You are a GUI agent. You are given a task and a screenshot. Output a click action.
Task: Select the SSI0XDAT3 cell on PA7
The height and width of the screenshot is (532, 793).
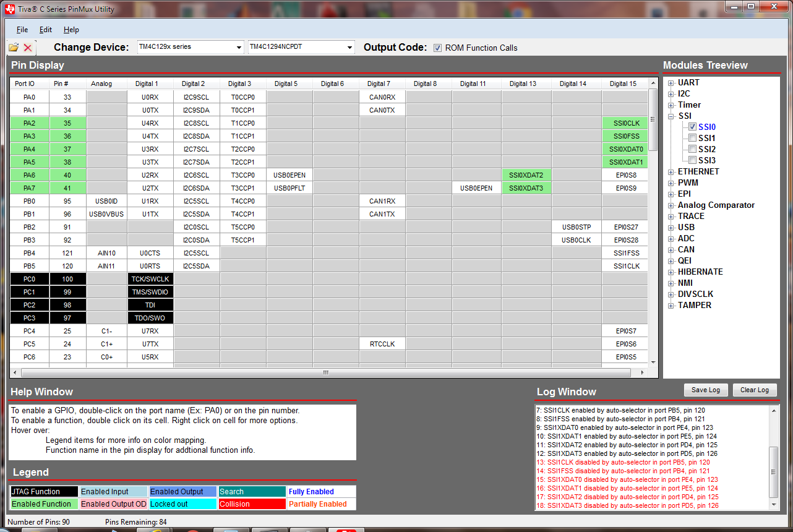click(526, 188)
